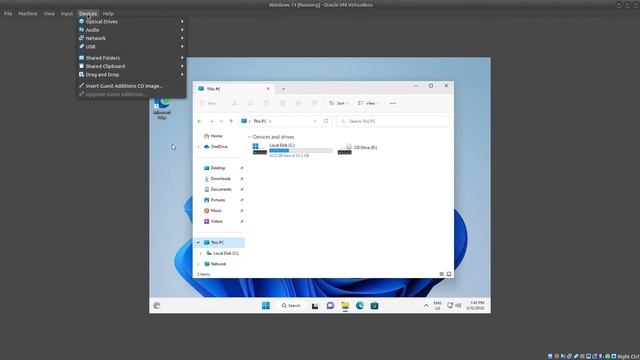Click the Up arrow in Explorer
640x360 pixels.
(231, 121)
